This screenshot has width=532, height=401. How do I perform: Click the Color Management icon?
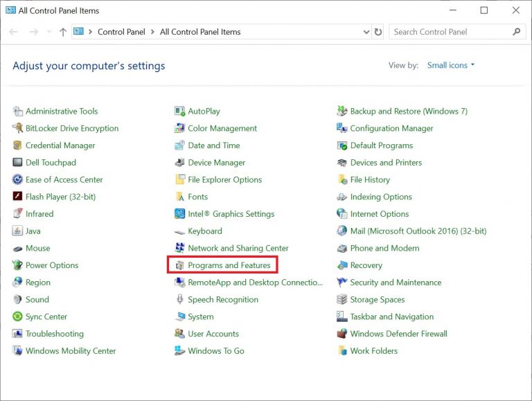click(x=179, y=128)
